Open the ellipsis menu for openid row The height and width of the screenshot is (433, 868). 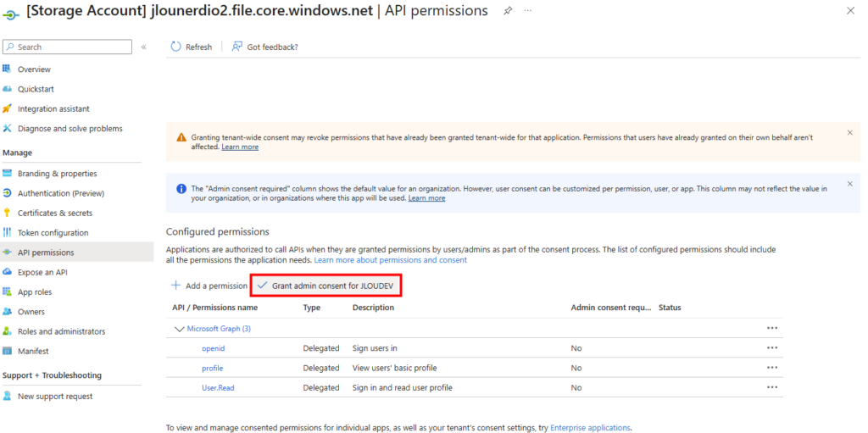pyautogui.click(x=772, y=347)
